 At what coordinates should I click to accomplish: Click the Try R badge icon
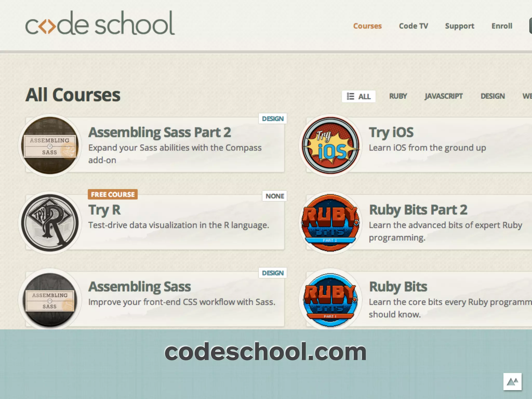(50, 223)
